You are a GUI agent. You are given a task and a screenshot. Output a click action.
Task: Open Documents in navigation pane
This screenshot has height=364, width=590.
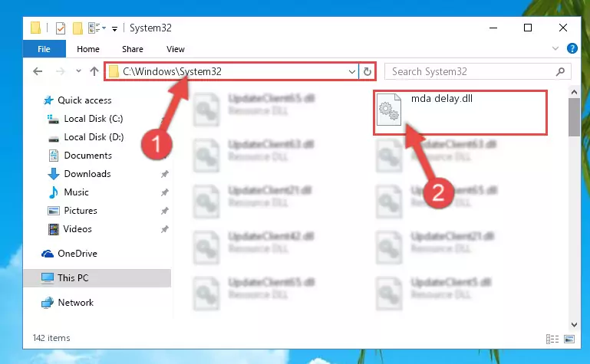pyautogui.click(x=87, y=156)
